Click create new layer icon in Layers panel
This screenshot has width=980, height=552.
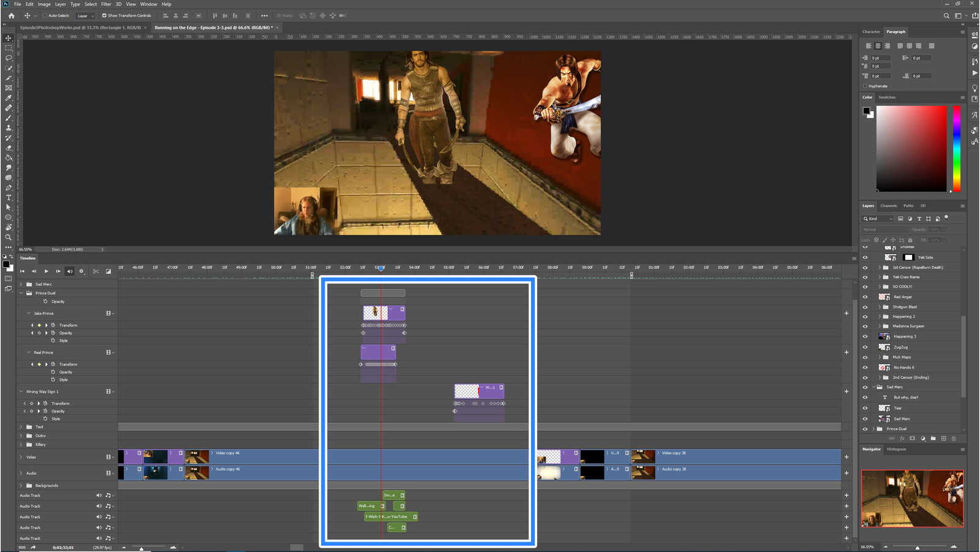tap(944, 439)
